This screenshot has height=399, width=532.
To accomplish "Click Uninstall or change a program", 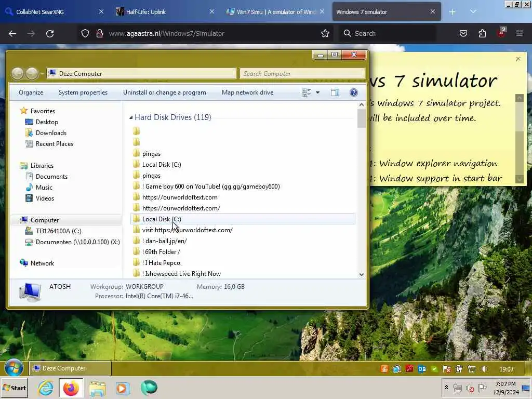I will click(165, 92).
